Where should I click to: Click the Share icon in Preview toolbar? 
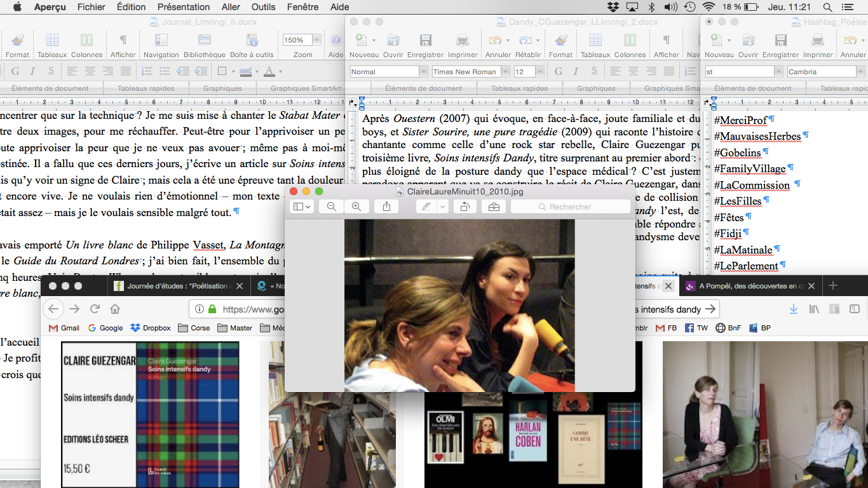387,207
